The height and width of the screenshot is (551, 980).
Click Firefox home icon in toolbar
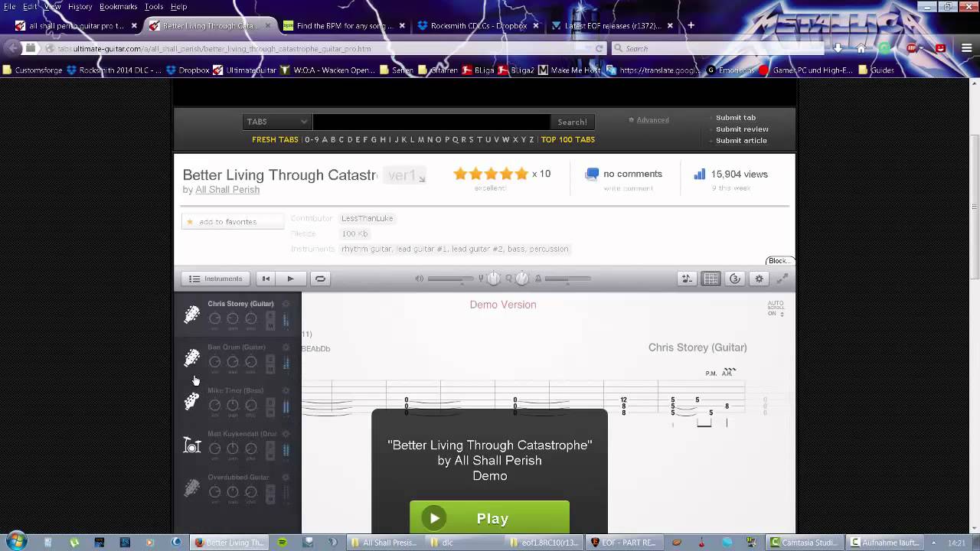click(x=861, y=48)
